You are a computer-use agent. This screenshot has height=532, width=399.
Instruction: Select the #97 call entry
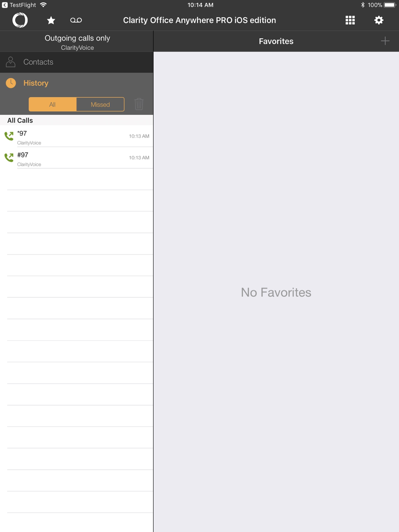[x=77, y=158]
